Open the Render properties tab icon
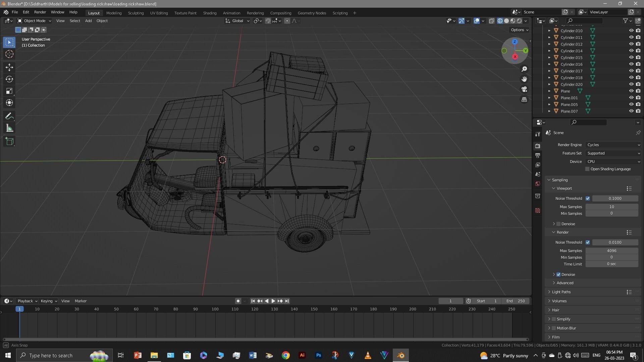Viewport: 644px width, 362px height. [538, 146]
